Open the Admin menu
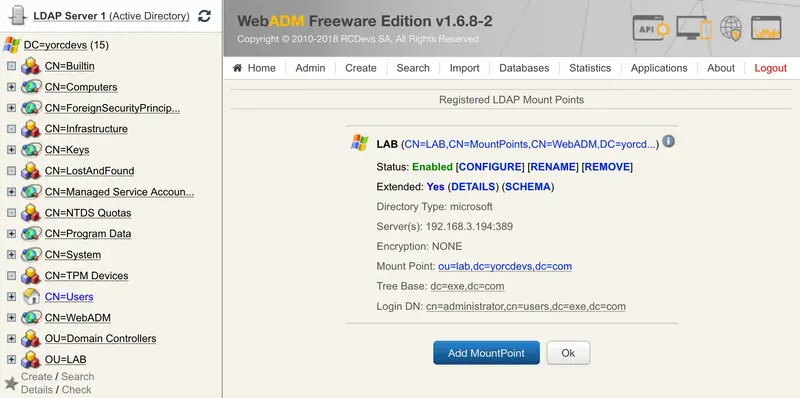Screen dimensions: 800x398 click(310, 68)
